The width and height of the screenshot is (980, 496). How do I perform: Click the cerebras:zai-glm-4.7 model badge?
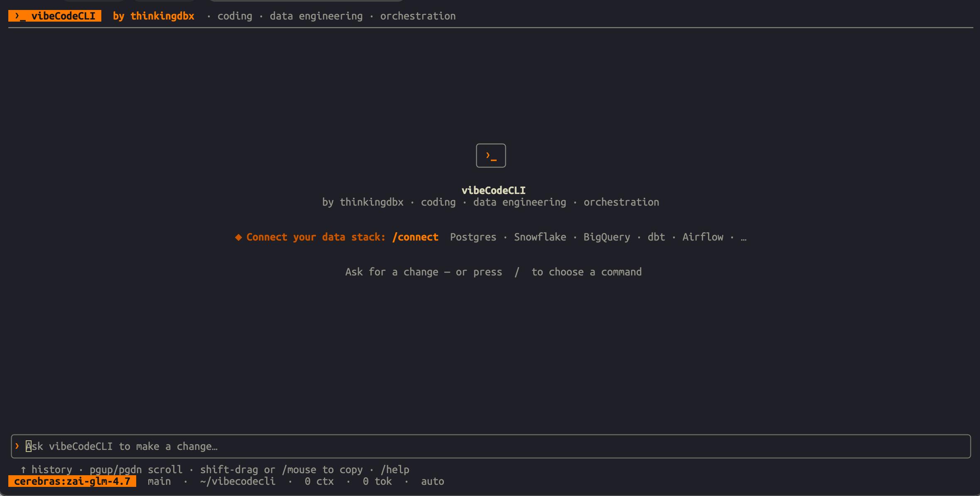tap(72, 481)
